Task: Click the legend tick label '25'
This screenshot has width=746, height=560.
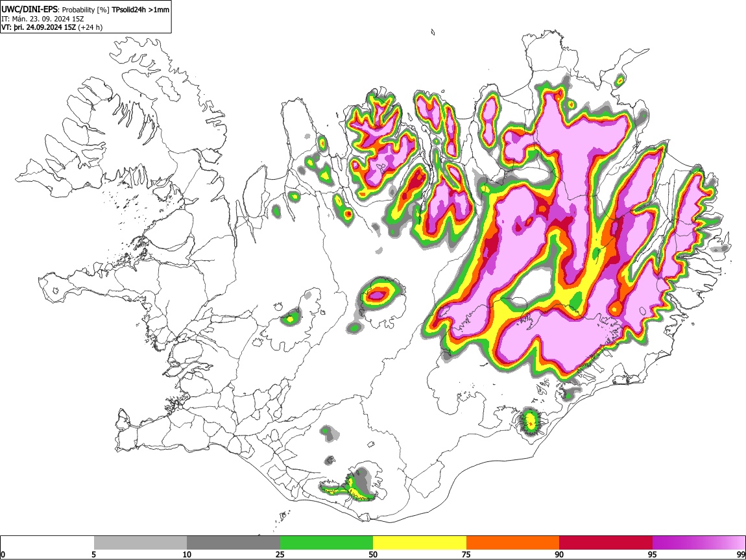Action: (x=280, y=554)
